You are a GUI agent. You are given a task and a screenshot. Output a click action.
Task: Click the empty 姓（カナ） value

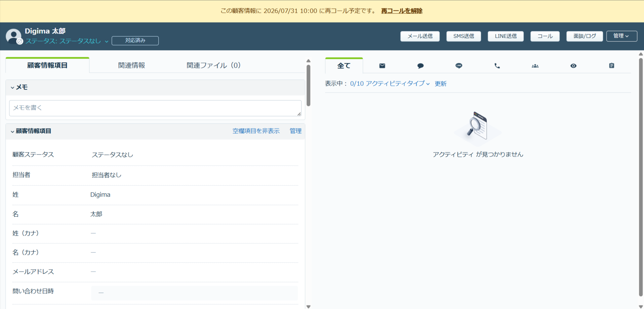point(93,233)
